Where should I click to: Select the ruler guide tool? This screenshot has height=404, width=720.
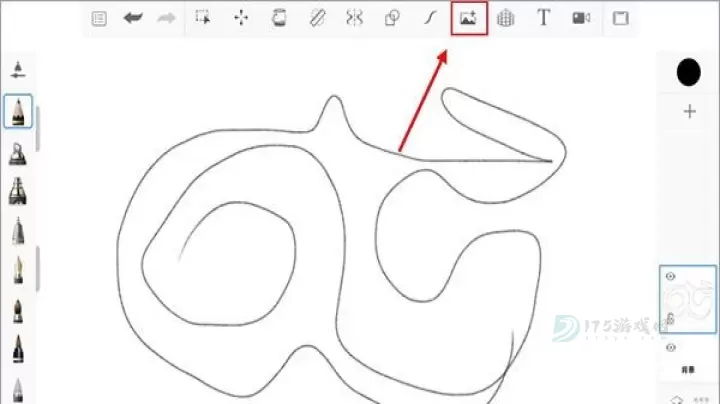(x=316, y=18)
